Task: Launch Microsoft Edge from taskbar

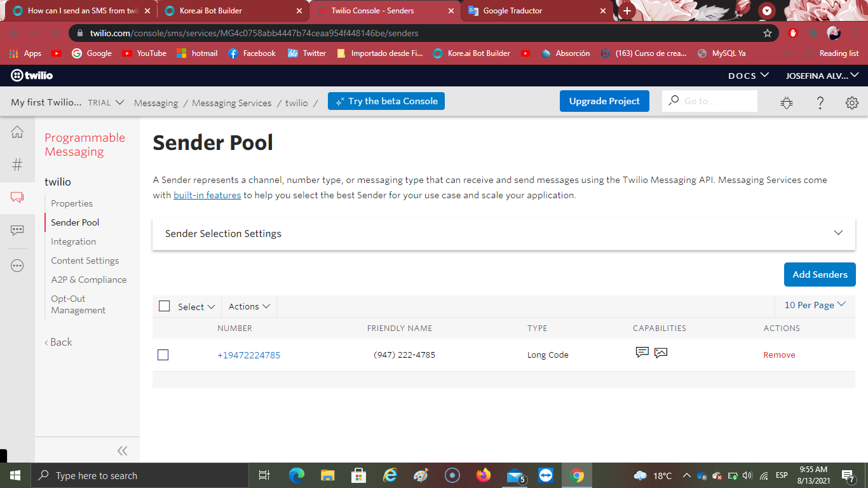Action: point(296,475)
